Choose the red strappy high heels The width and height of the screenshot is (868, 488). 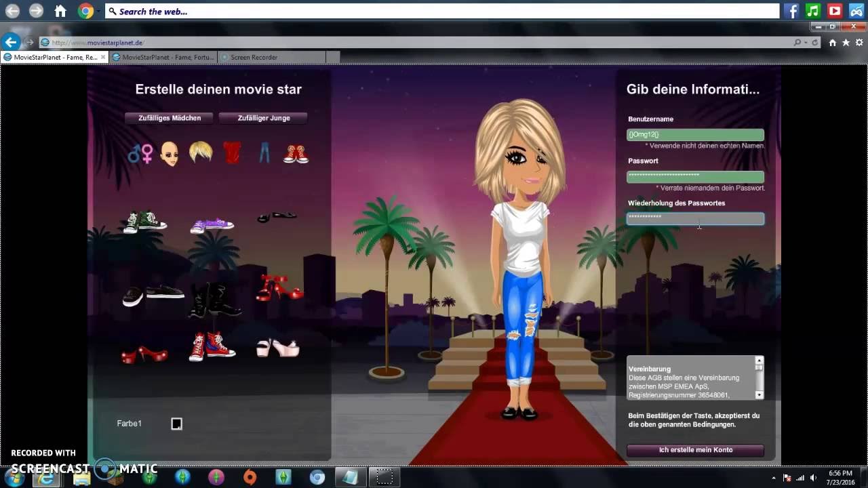279,287
